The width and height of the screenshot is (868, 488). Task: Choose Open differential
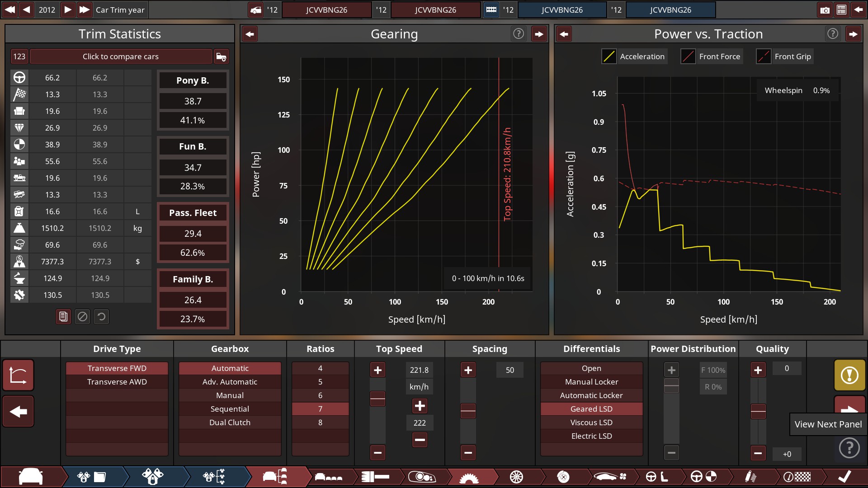(591, 368)
